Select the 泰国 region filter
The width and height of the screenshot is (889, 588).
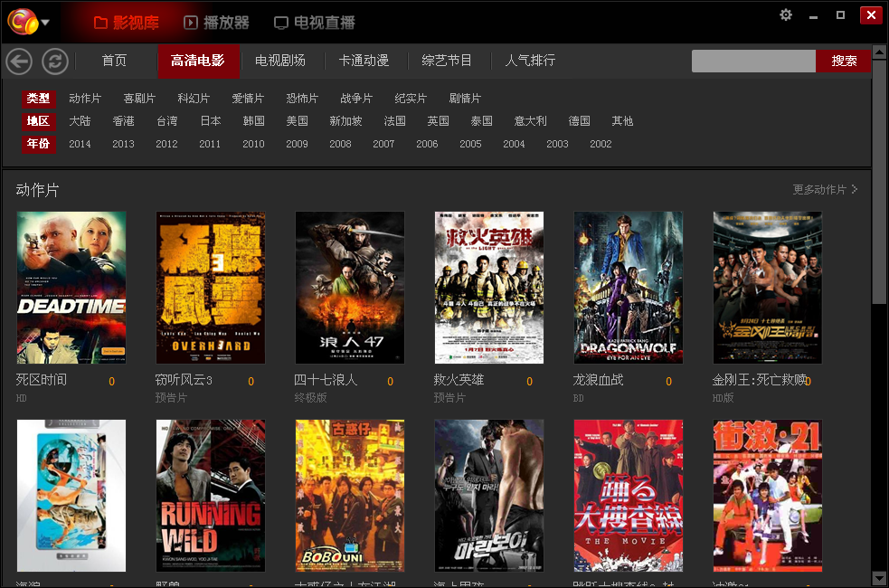pos(482,121)
